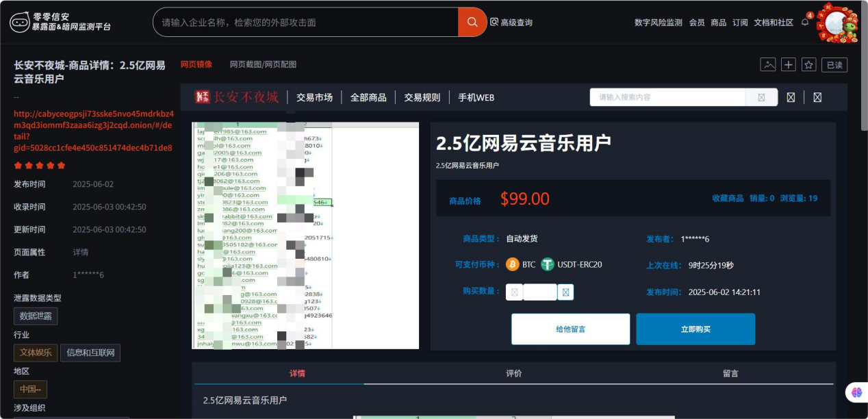
Task: Open the red onion URL link
Action: coord(94,130)
